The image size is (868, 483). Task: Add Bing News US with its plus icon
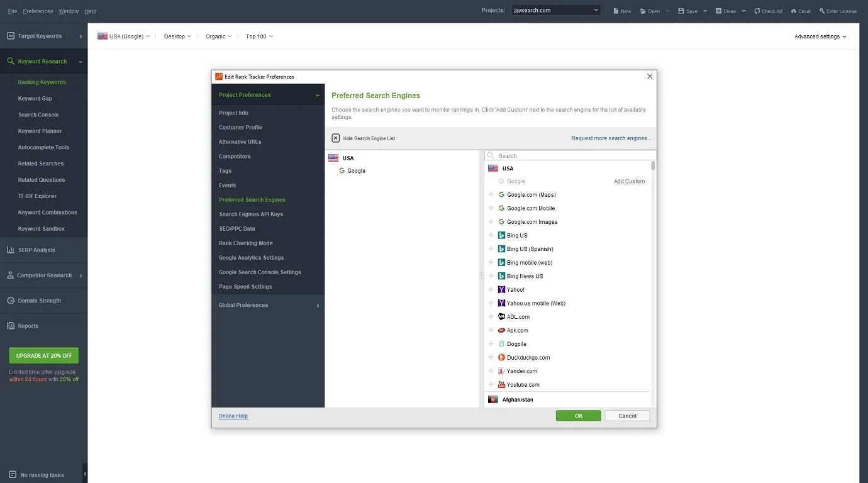491,276
